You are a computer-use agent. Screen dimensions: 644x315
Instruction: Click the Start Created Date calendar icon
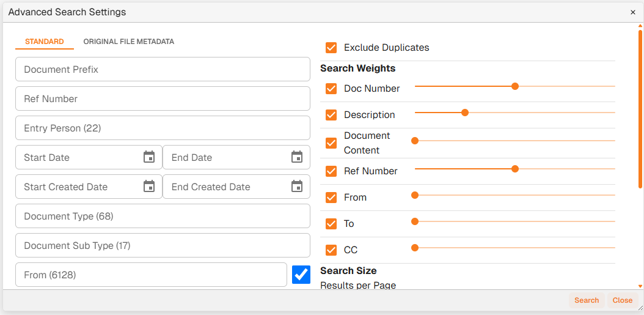pyautogui.click(x=149, y=187)
